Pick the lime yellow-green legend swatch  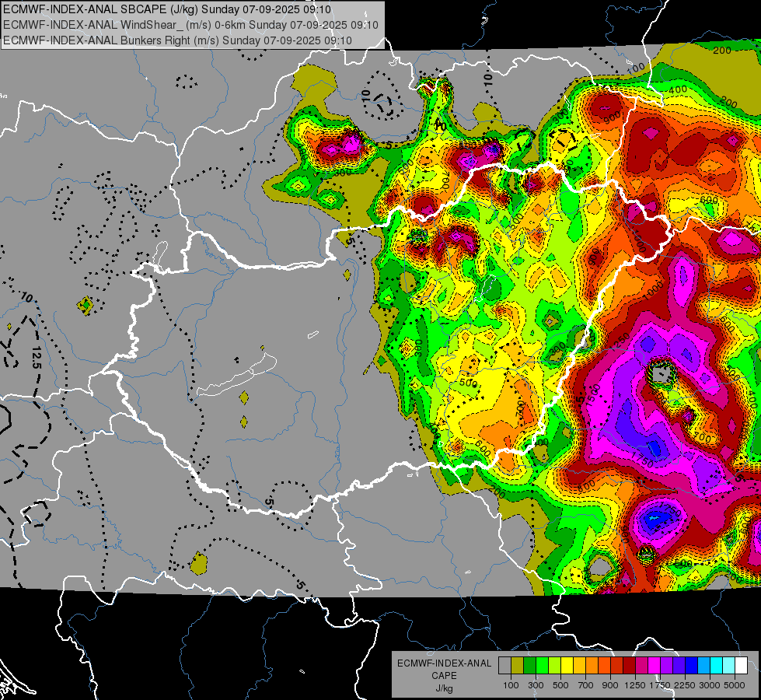point(554,666)
